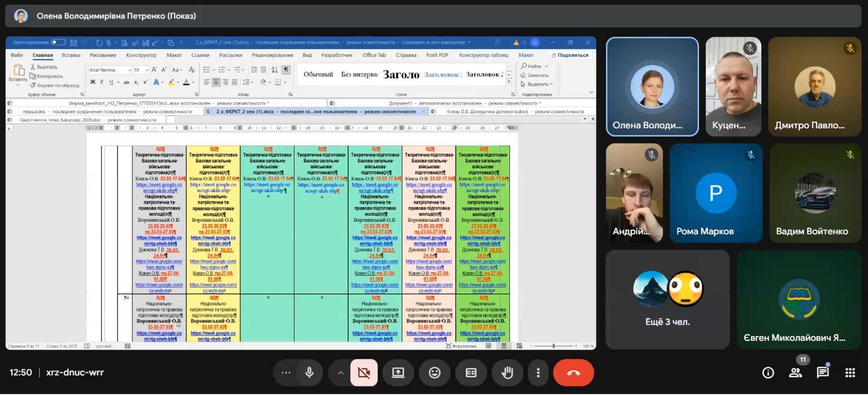
Task: Open more options three-dot menu
Action: pyautogui.click(x=538, y=373)
